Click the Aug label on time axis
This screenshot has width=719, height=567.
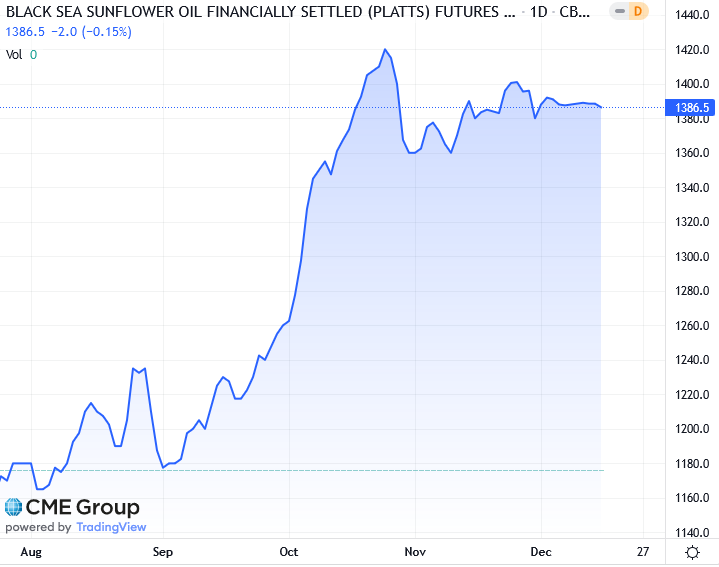(x=31, y=552)
